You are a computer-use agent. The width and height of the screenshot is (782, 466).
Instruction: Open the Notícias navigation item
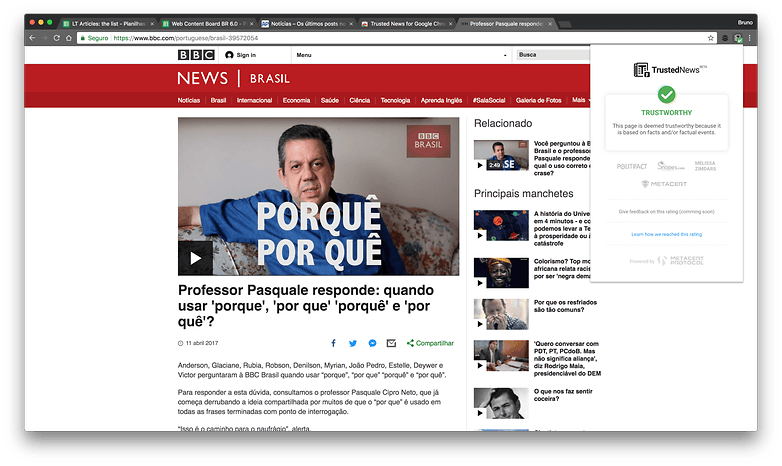(x=189, y=100)
